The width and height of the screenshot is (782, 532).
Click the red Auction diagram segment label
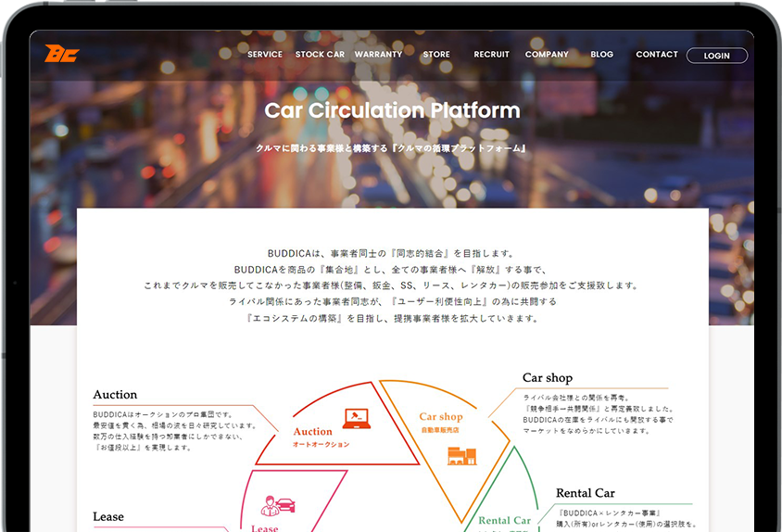pyautogui.click(x=313, y=432)
